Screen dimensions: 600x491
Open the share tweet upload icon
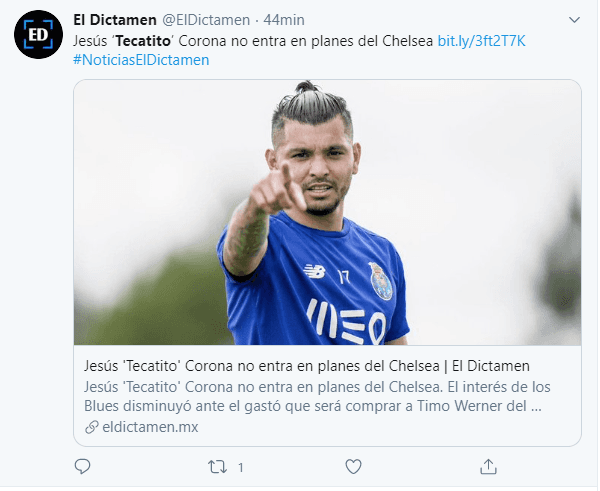tap(488, 467)
